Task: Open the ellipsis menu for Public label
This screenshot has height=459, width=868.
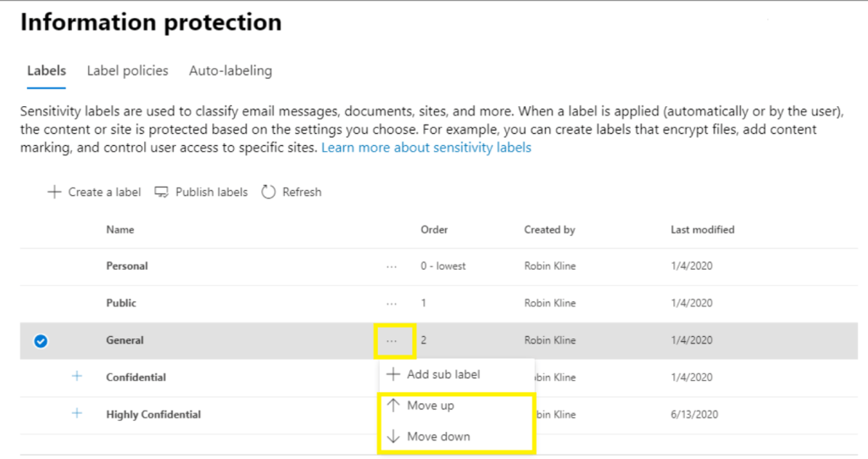Action: pyautogui.click(x=392, y=304)
